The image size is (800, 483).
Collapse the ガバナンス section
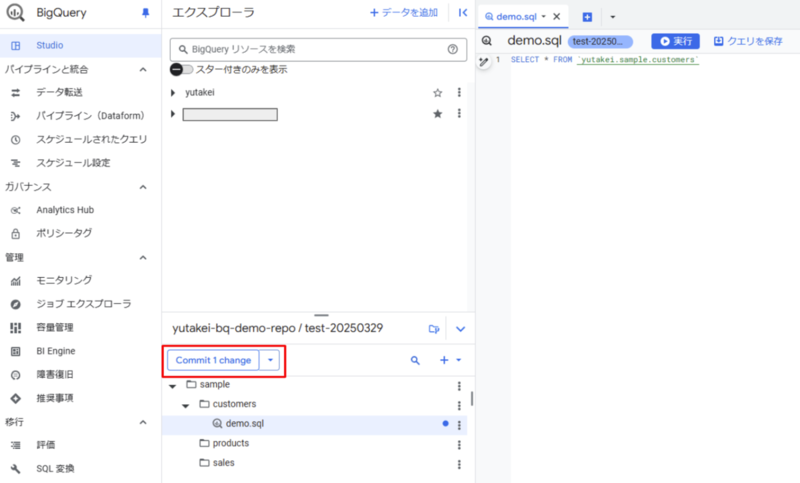(x=143, y=187)
